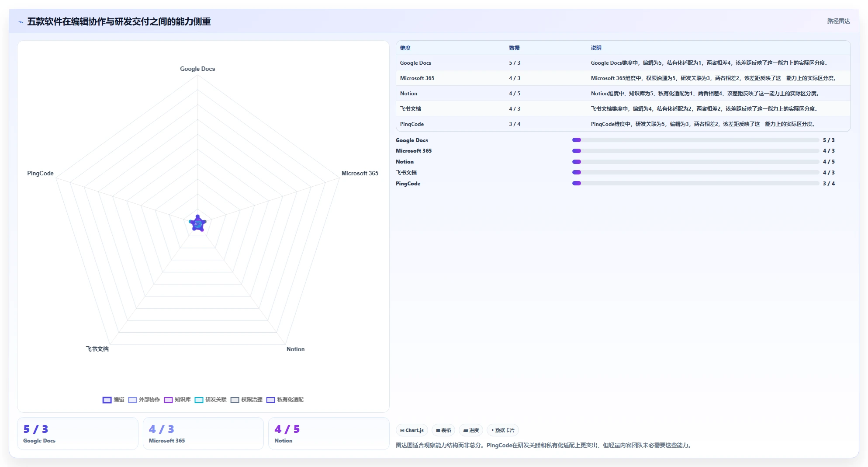The width and height of the screenshot is (868, 467).
Task: Click the 雷达图适合观察能力结构 footer note
Action: [x=544, y=445]
